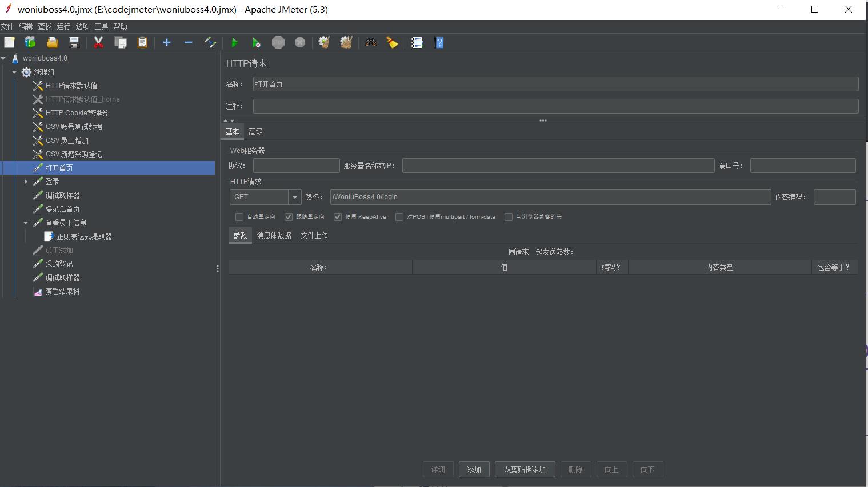Viewport: 868px width, 487px height.
Task: Select HTTP Cookie管理器 in tree
Action: point(76,113)
